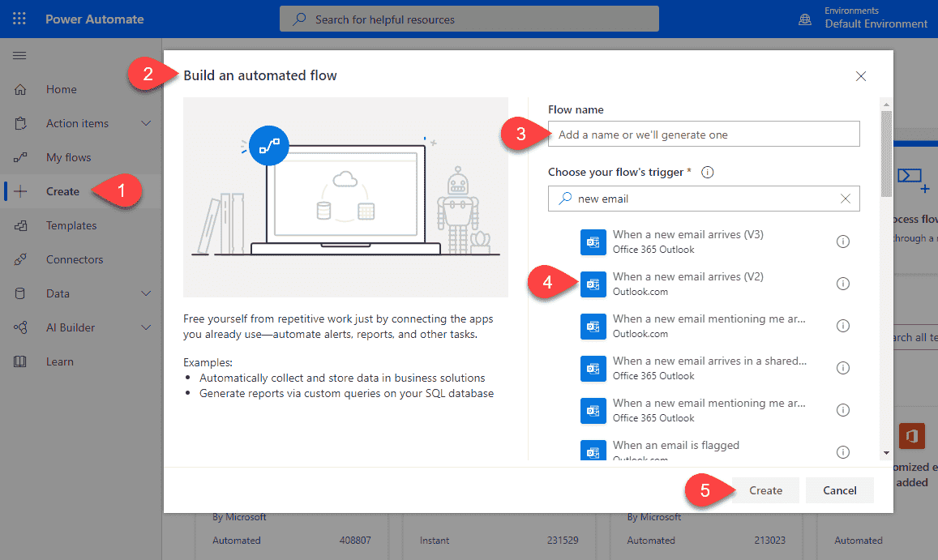Click the scrollbar up arrow in dialog
938x560 pixels.
(887, 105)
